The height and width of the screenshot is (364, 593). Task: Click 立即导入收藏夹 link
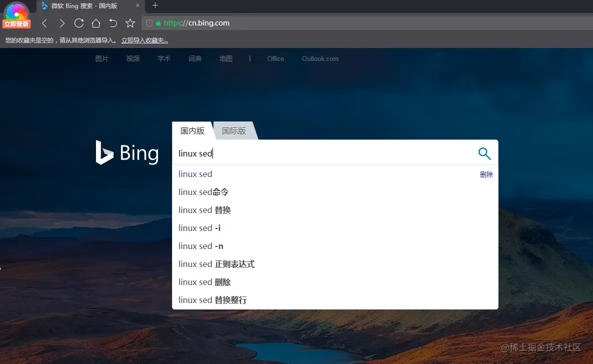pos(144,40)
